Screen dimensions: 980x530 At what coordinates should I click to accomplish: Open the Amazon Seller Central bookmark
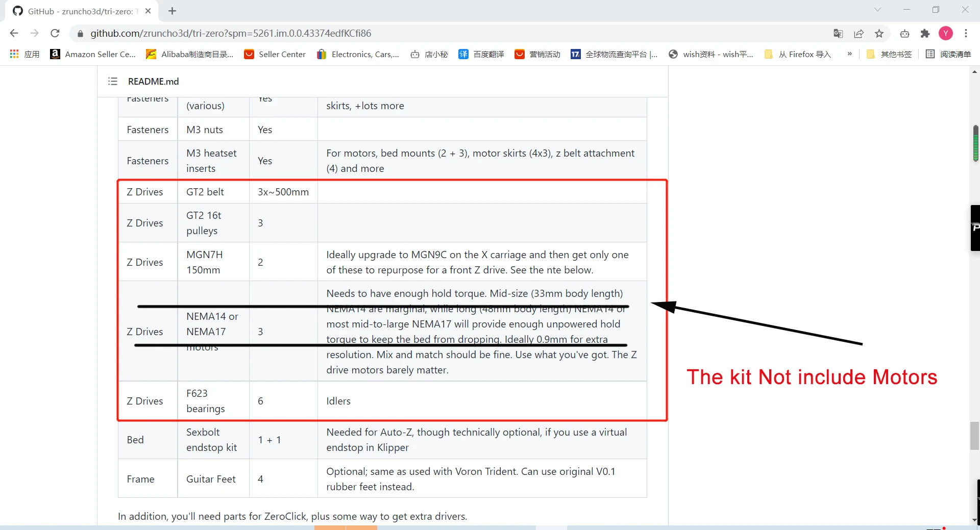pyautogui.click(x=93, y=54)
